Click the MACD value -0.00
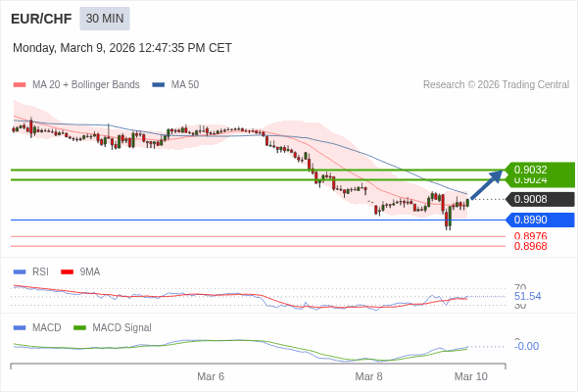This screenshot has height=392, width=578. point(526,346)
